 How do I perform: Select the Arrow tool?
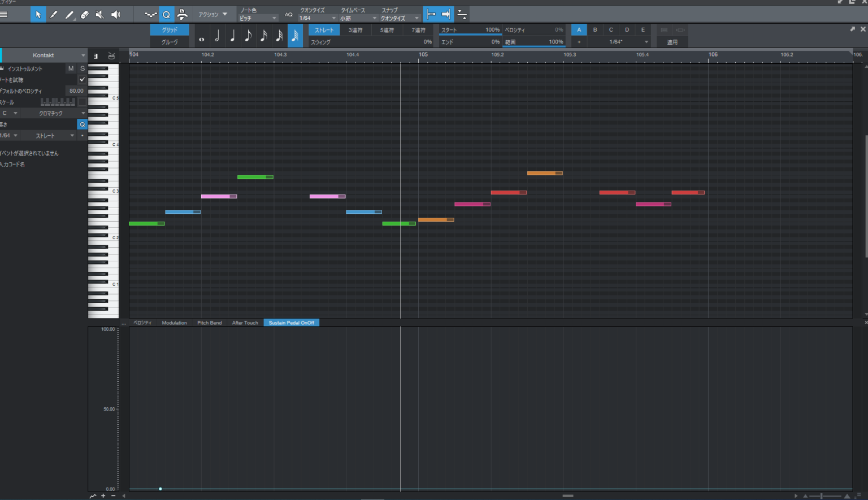point(38,15)
